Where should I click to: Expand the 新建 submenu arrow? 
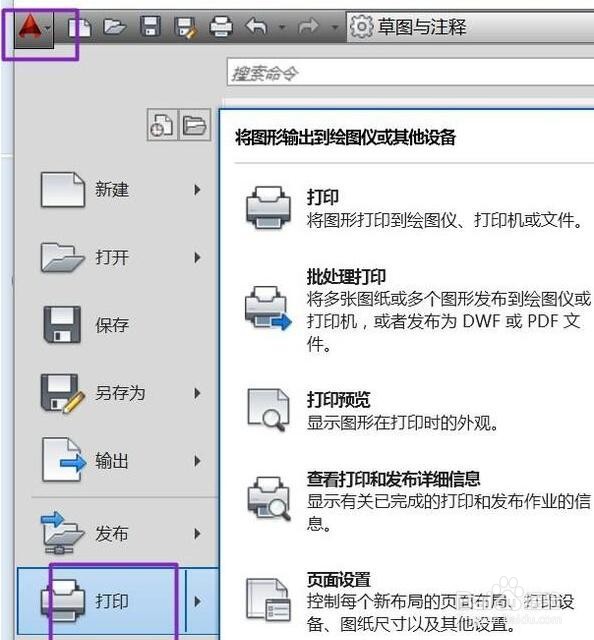click(x=197, y=190)
